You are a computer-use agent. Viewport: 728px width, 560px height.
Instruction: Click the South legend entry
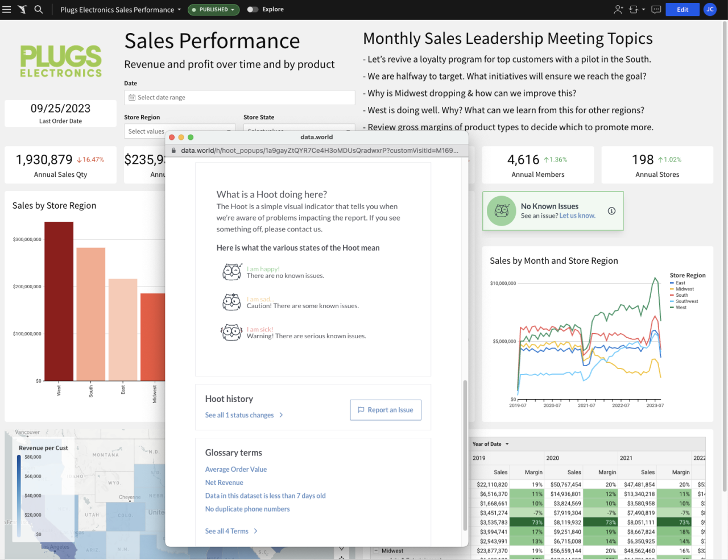[679, 295]
